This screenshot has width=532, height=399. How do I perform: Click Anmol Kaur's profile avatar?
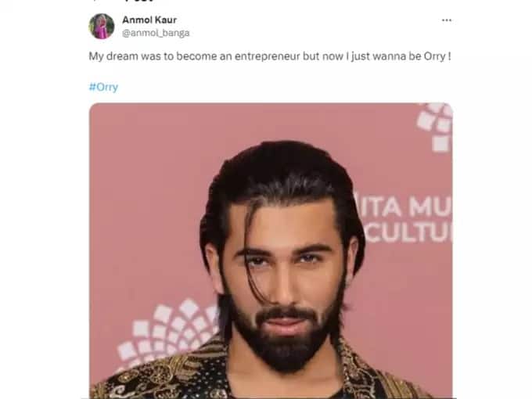tap(102, 26)
